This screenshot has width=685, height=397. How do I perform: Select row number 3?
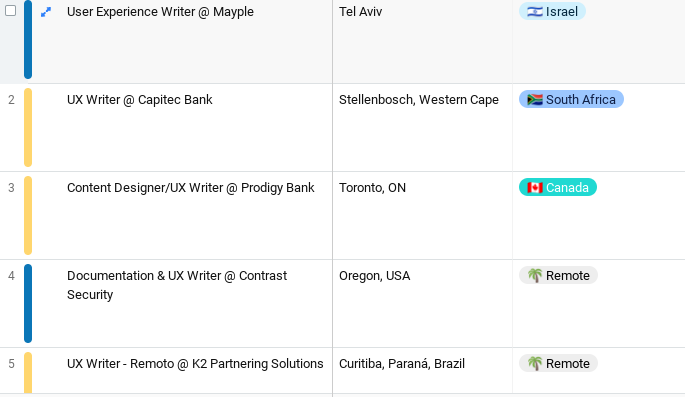[x=11, y=188]
